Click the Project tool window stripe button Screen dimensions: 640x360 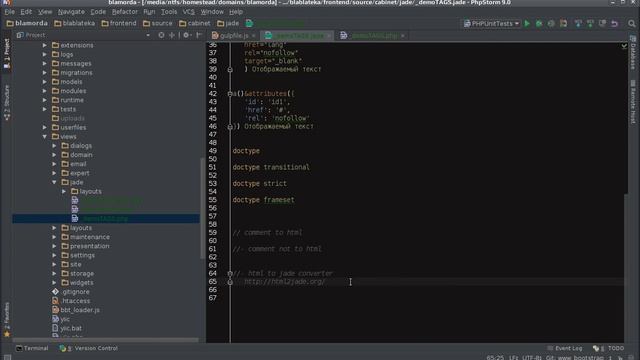(7, 54)
